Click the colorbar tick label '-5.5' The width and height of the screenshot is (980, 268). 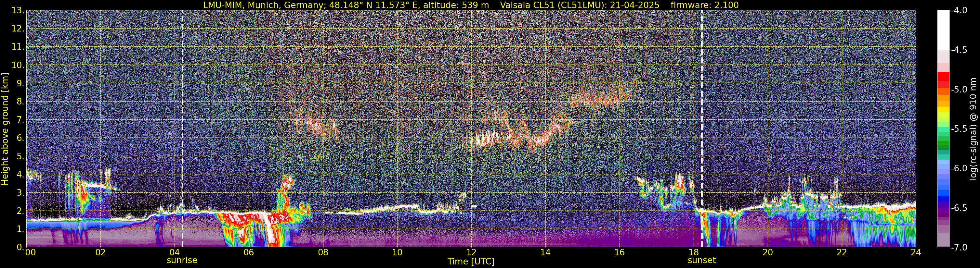point(959,129)
